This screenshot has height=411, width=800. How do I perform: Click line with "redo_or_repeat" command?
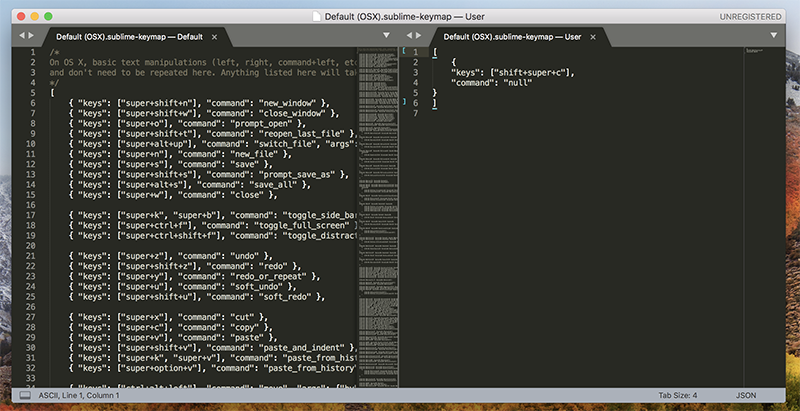(x=194, y=276)
